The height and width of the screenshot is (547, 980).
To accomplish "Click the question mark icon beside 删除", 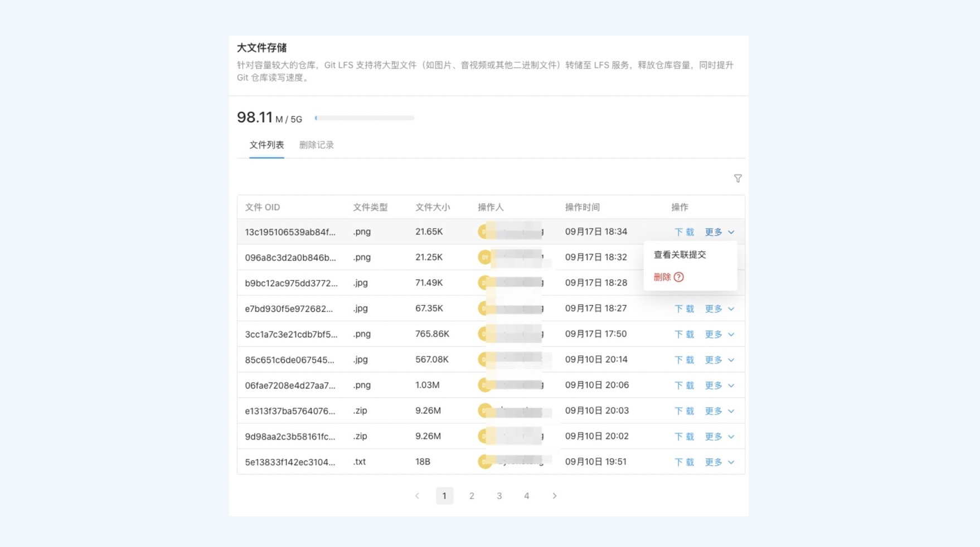I will tap(678, 277).
